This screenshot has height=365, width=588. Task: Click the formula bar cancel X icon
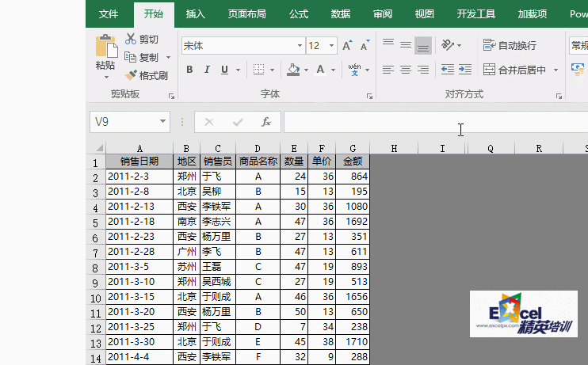(209, 122)
